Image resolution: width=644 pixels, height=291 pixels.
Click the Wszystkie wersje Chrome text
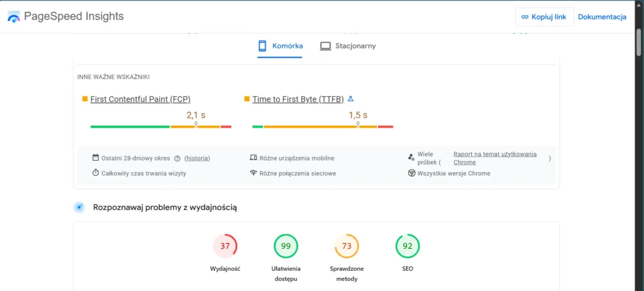tap(454, 173)
